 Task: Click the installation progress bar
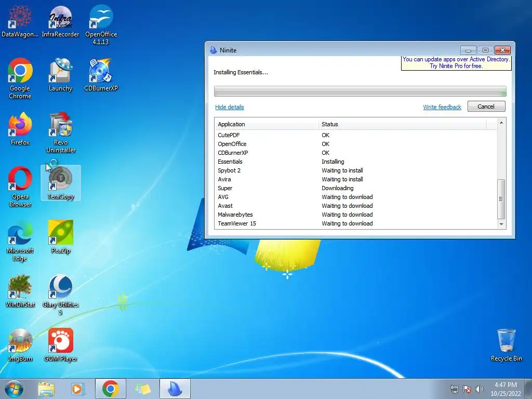(360, 91)
